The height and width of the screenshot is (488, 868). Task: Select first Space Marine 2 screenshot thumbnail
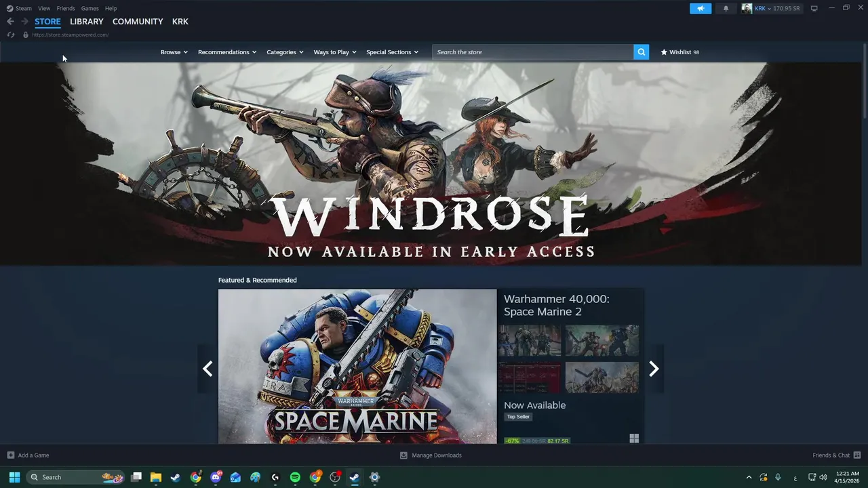pos(530,340)
